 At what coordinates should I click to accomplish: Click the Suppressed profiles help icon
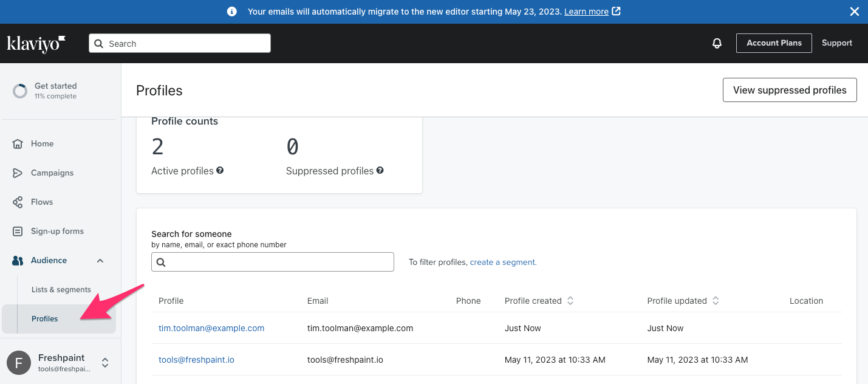click(380, 171)
